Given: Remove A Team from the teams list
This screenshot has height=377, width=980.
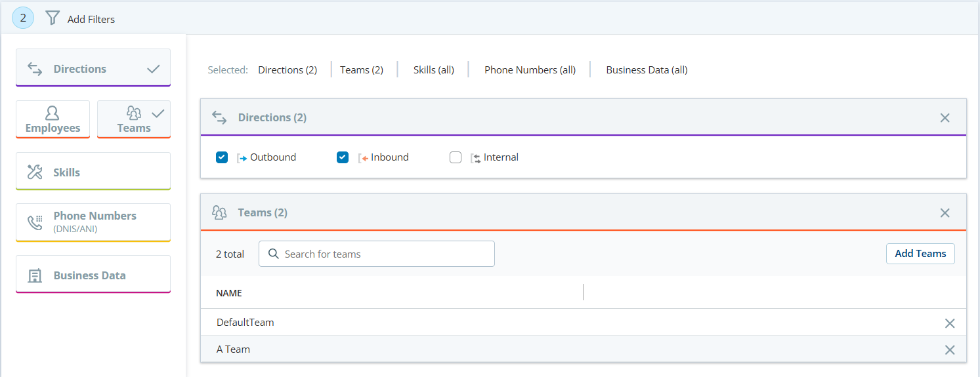Looking at the screenshot, I should pyautogui.click(x=949, y=350).
